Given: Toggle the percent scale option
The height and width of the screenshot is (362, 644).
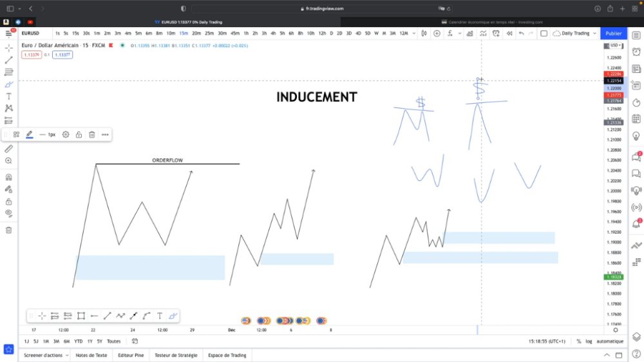Looking at the screenshot, I should pos(579,341).
